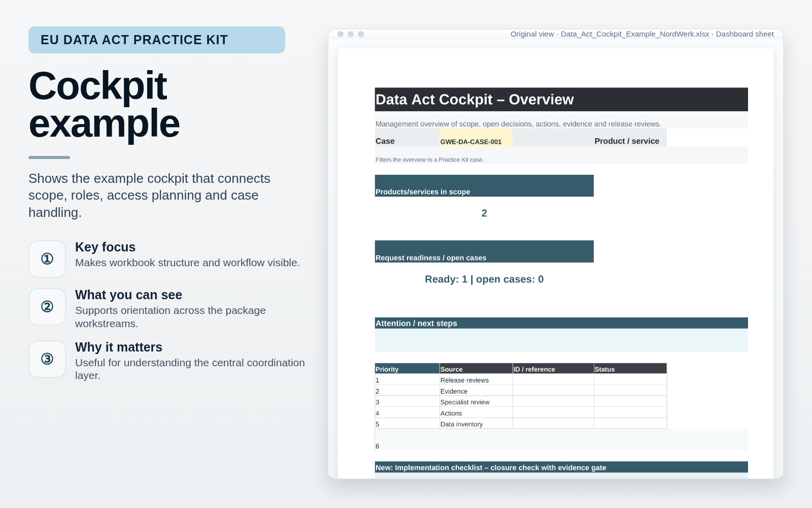Click the Management overview description line
Screen dimensions: 812x508
pyautogui.click(x=518, y=124)
